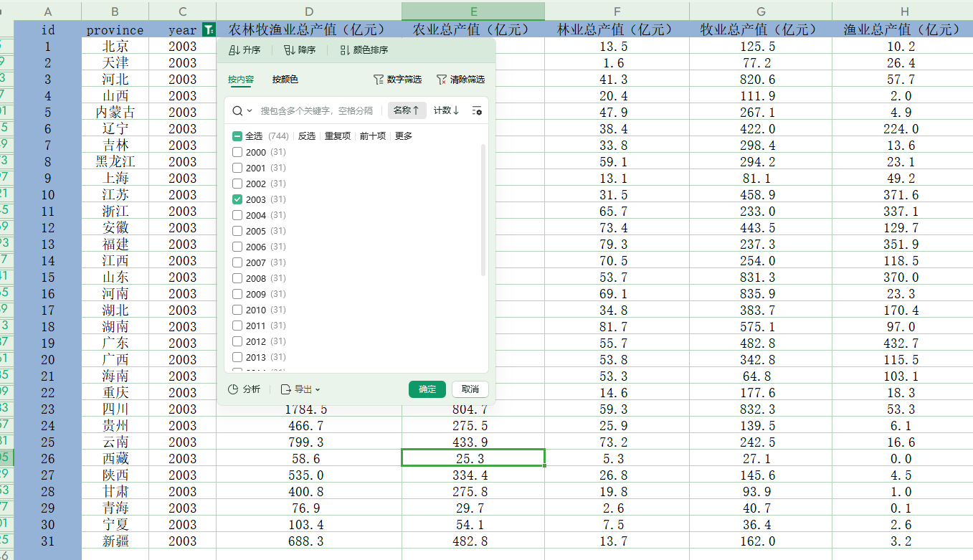Screen dimensions: 973x560
Task: Click the ascending sort (升序) icon
Action: pos(234,50)
